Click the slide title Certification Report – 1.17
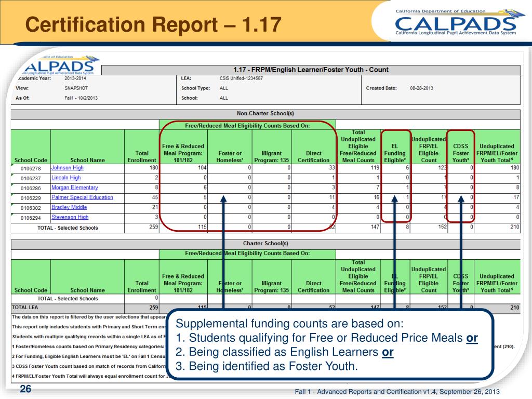Viewport: 532px width, 399px height. [153, 24]
